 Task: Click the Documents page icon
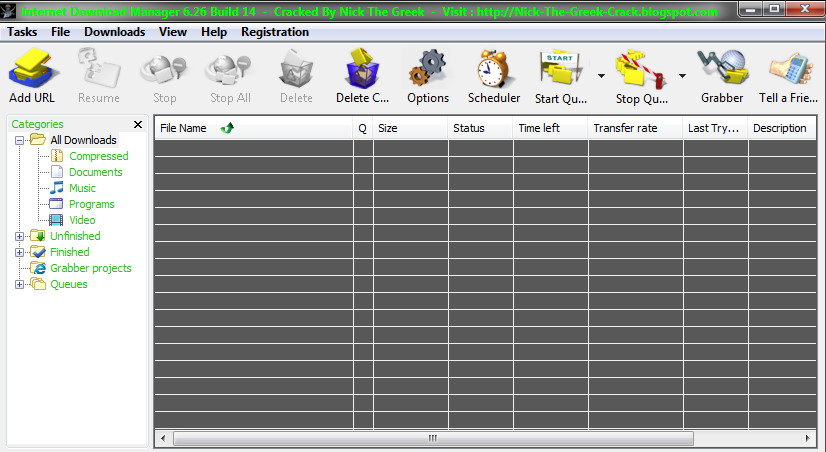tap(57, 172)
